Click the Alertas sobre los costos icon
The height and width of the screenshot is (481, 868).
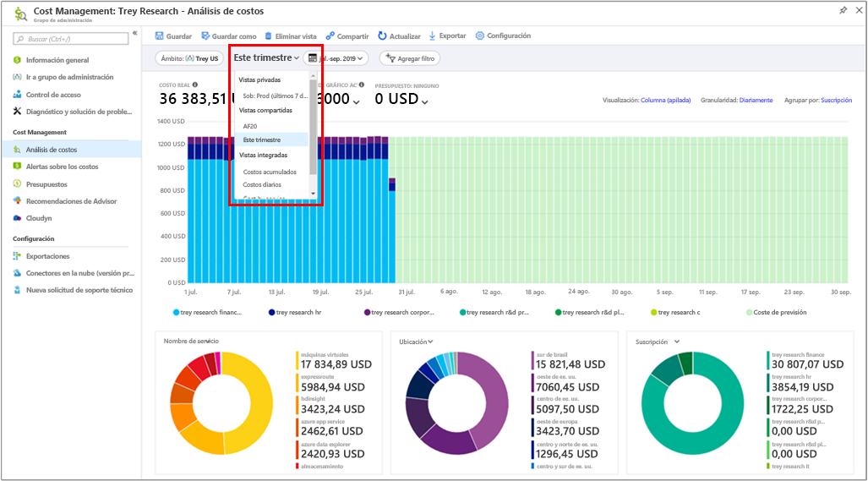[17, 166]
